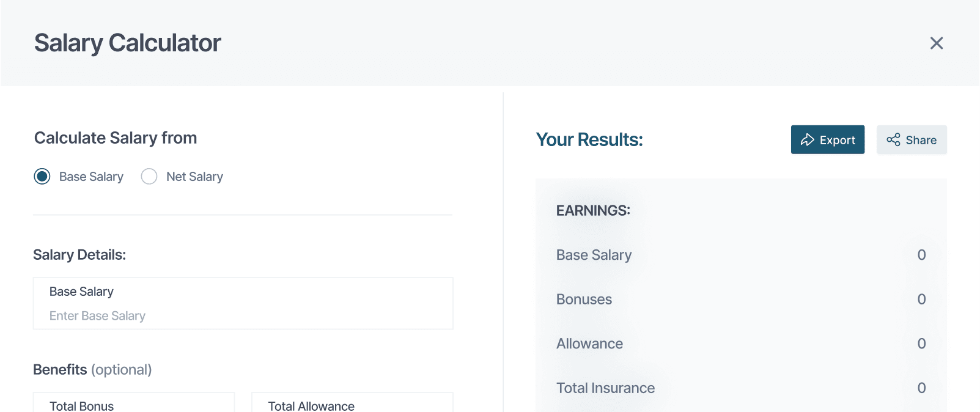Select the Base Salary radio option
Image resolution: width=980 pixels, height=412 pixels.
coord(42,177)
